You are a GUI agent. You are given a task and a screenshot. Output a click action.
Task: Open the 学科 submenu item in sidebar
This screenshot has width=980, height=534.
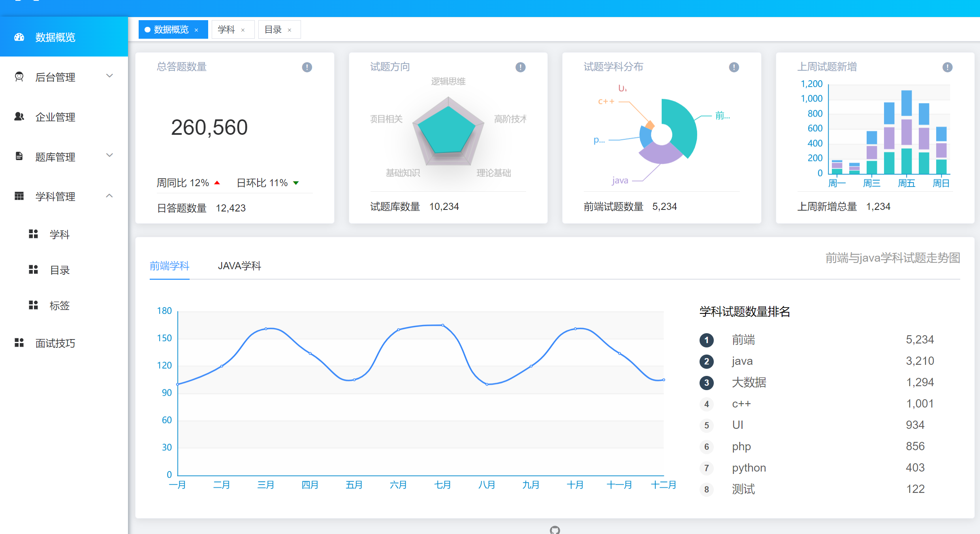pyautogui.click(x=64, y=234)
